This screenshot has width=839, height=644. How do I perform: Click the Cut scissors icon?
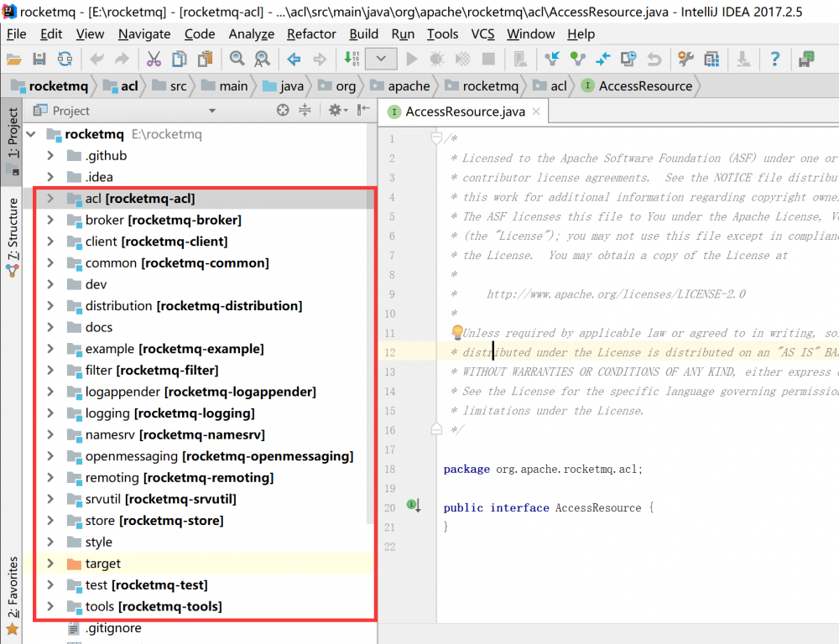pos(154,59)
